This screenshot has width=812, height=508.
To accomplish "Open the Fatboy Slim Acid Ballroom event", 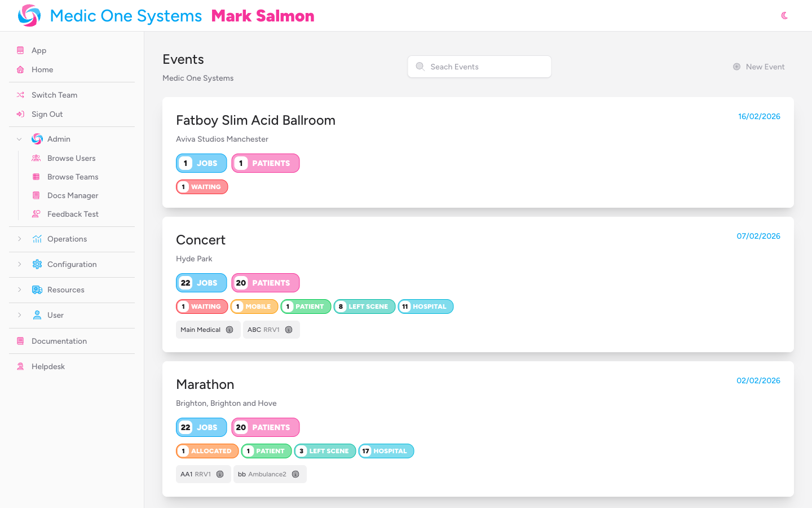I will pos(255,120).
